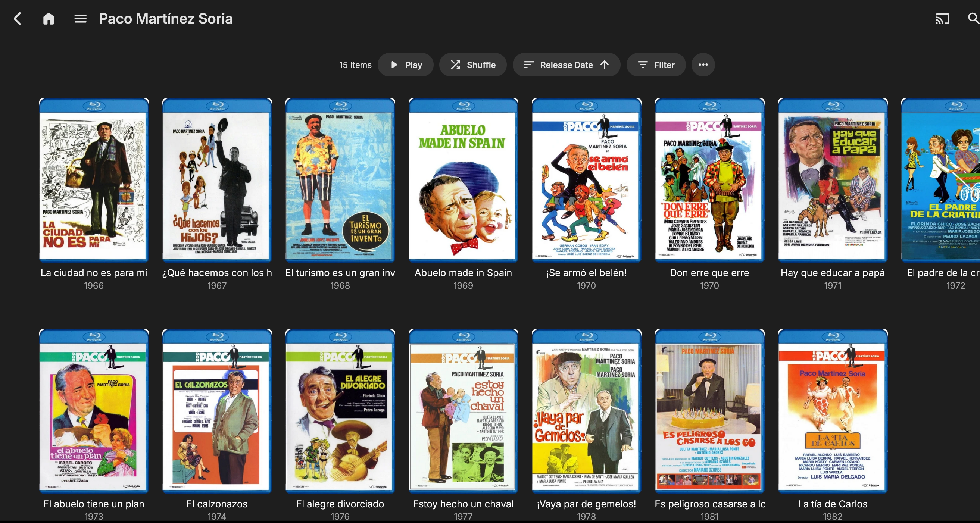The width and height of the screenshot is (980, 523).
Task: Open the Home screen icon
Action: pos(49,19)
